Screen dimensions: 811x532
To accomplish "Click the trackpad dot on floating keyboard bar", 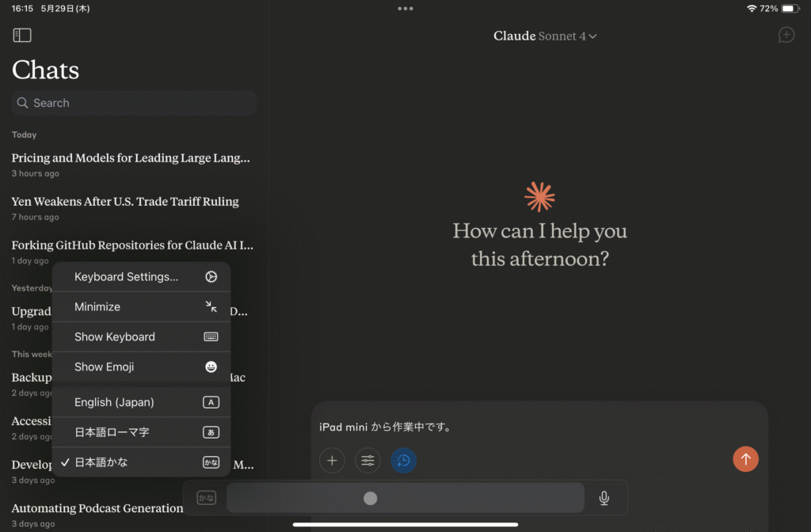I will click(371, 498).
